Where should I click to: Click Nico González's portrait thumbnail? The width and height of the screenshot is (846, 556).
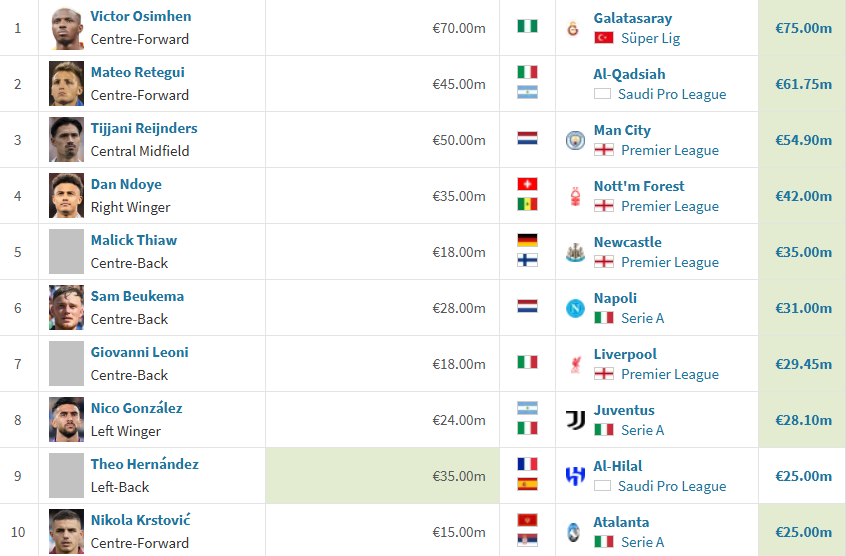(x=66, y=420)
